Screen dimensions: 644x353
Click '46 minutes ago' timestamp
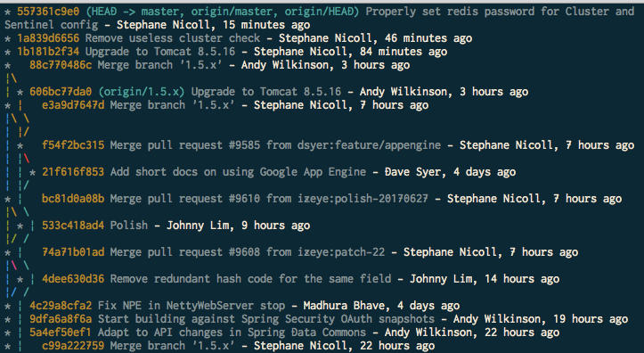coord(428,38)
